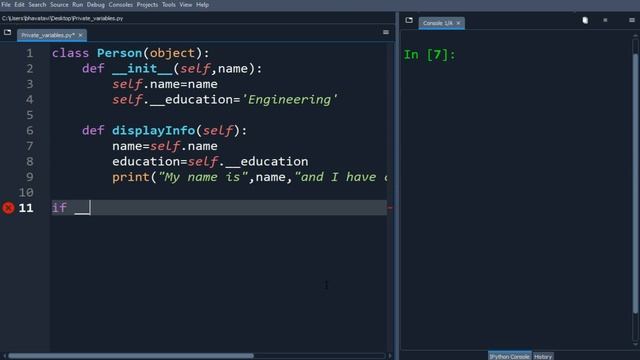Click the editor scroll left arrow
The height and width of the screenshot is (360, 640).
(4, 356)
